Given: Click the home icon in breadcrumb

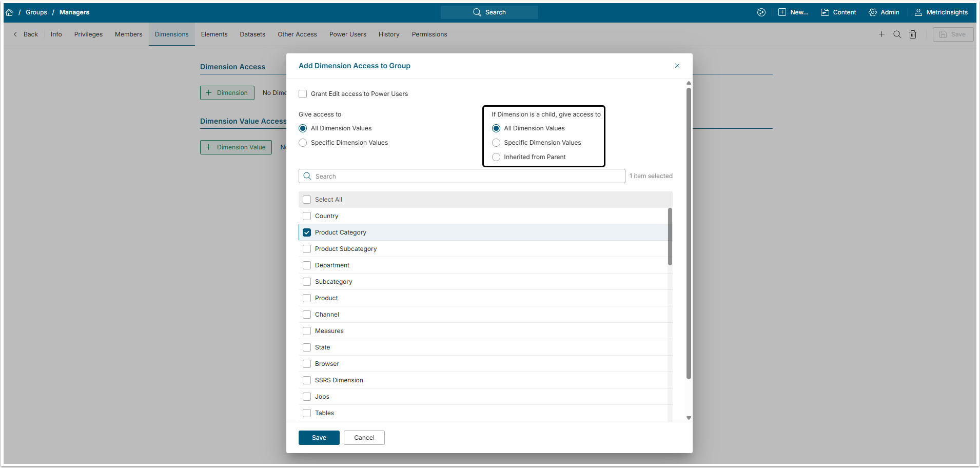Looking at the screenshot, I should 9,12.
